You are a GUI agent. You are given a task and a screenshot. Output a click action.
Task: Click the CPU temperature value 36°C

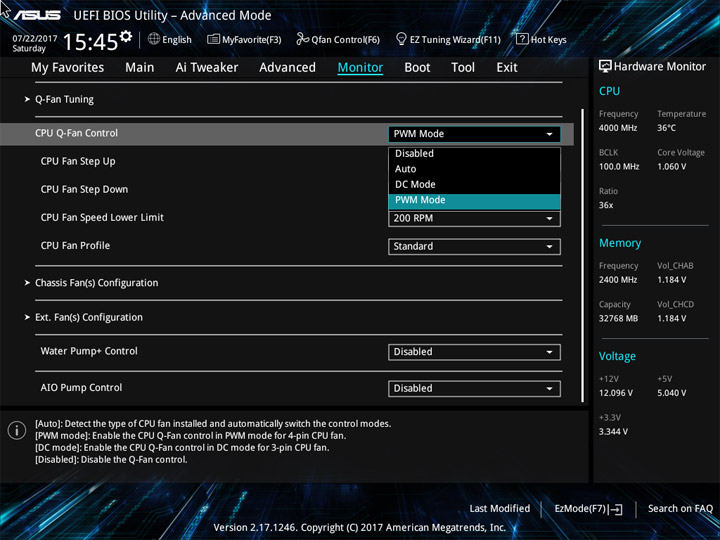pos(666,128)
